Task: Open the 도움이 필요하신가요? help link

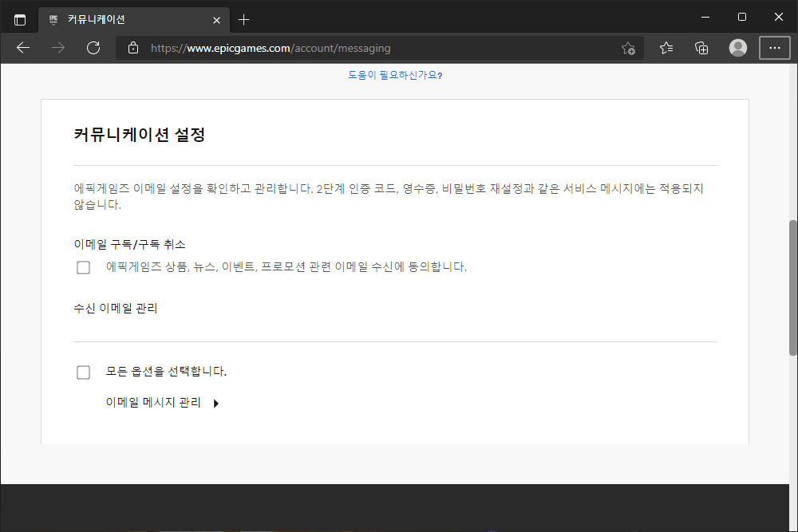Action: (395, 75)
